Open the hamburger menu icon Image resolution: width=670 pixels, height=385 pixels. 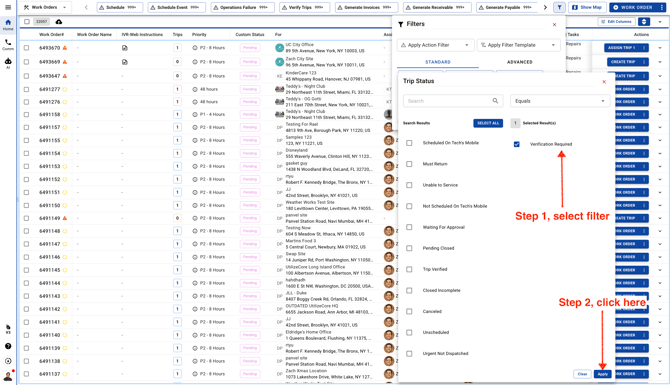8,7
